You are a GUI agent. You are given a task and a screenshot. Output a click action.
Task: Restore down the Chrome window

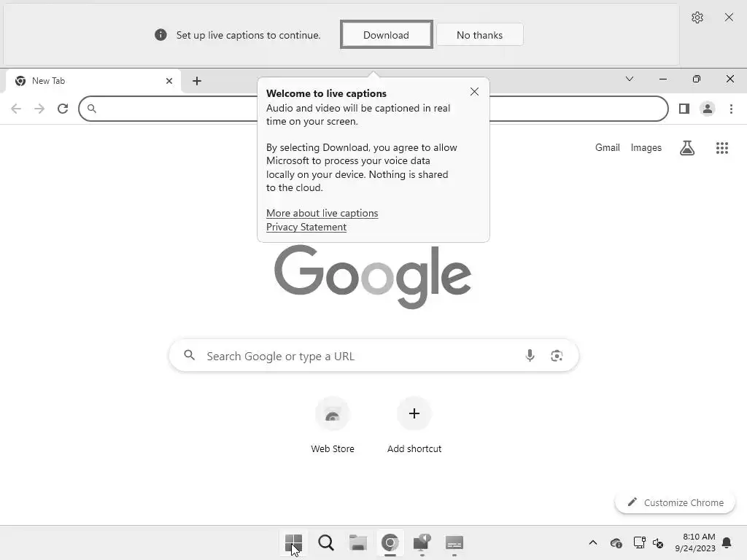click(697, 79)
